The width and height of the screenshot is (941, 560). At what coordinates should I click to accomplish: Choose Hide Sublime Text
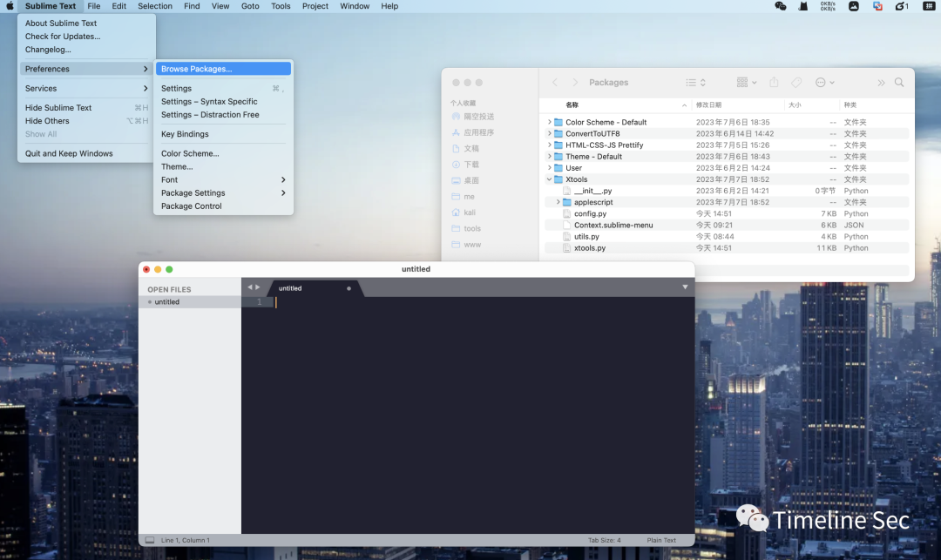click(x=86, y=107)
